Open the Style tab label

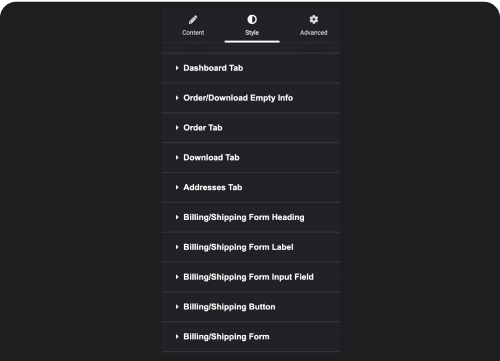[252, 33]
